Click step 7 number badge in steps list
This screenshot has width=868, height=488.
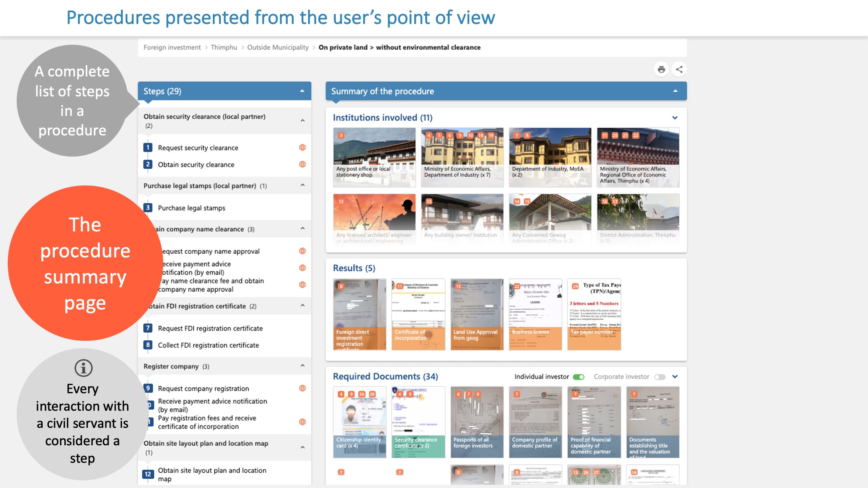148,328
